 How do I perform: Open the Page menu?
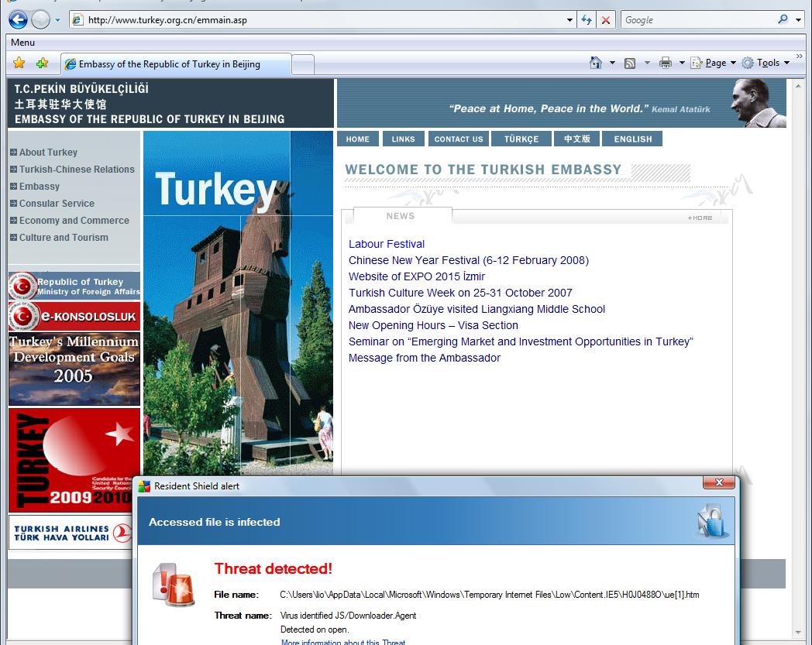(713, 63)
